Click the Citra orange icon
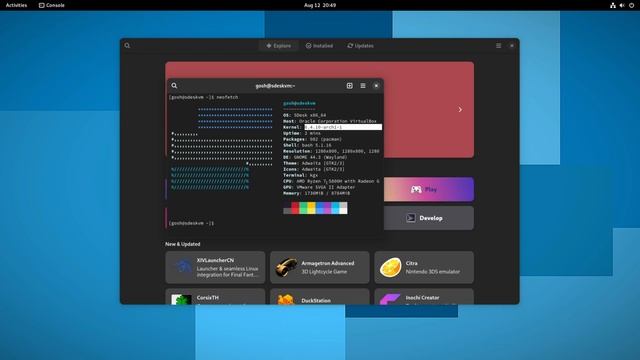Screen dimensions: 640x360 coord(391,267)
